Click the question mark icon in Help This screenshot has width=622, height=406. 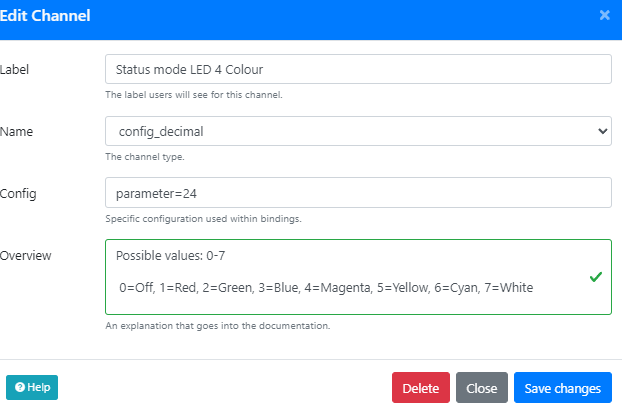[x=20, y=387]
